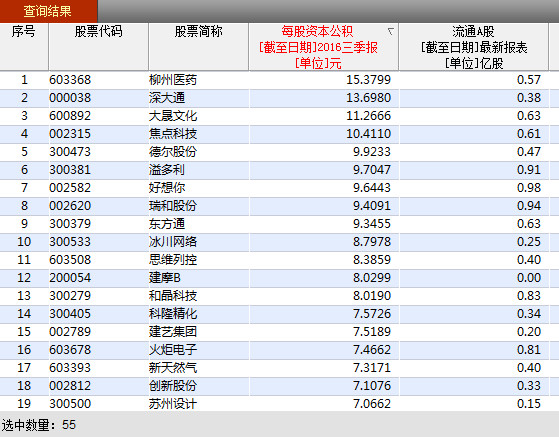The image size is (559, 437).
Task: Click the value 11.2666
Action: coord(369,116)
